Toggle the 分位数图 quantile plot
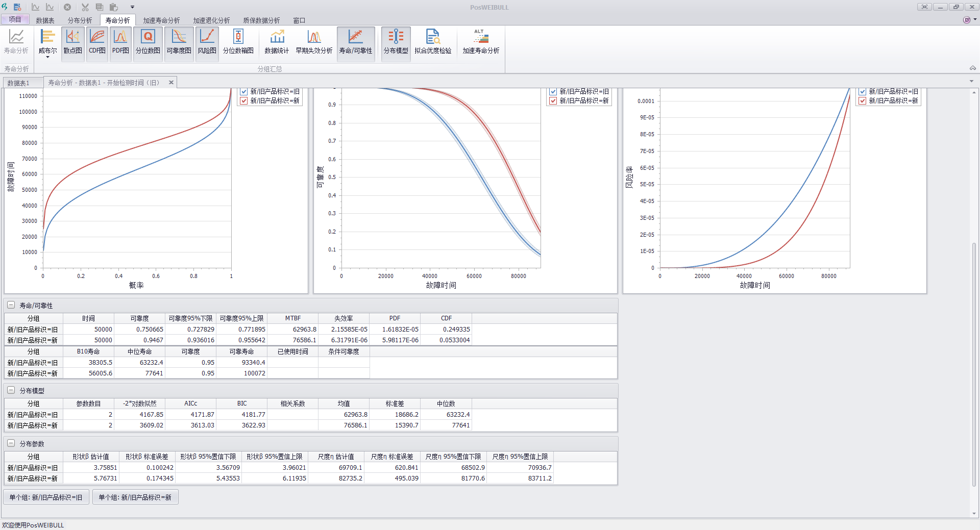 click(148, 44)
